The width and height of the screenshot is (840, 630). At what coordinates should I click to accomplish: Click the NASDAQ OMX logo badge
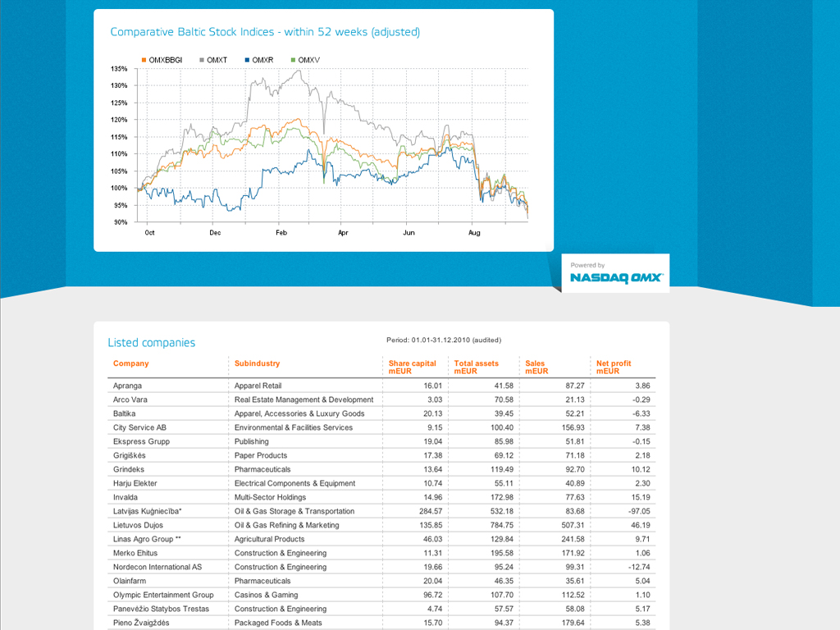[615, 274]
